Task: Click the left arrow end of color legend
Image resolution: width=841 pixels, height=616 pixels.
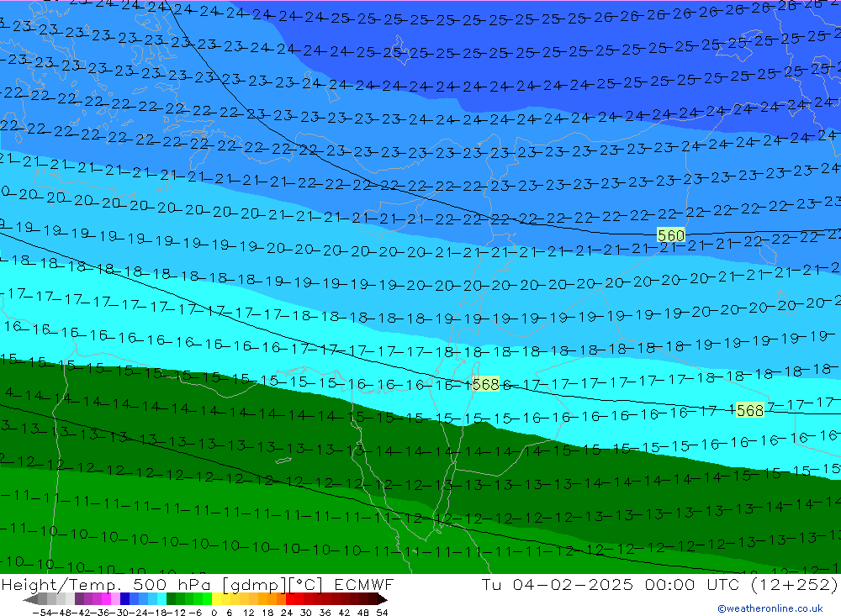Action: point(30,600)
